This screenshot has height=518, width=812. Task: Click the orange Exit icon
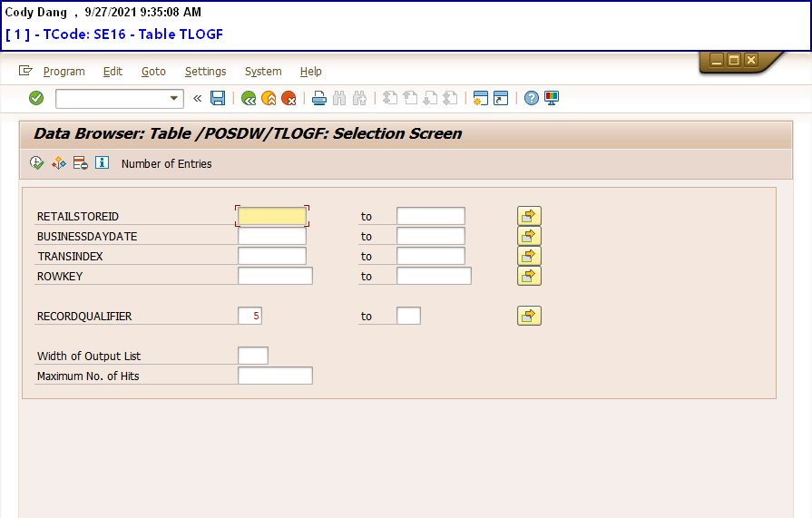click(x=269, y=98)
